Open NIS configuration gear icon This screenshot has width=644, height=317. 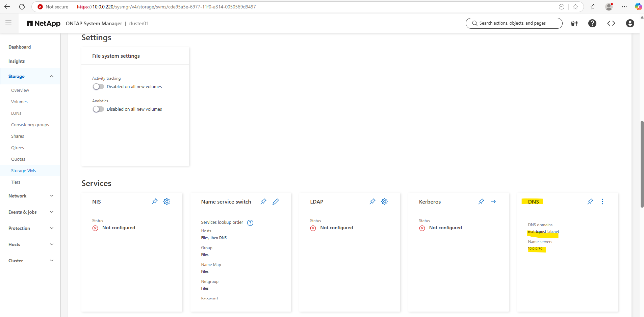tap(167, 202)
